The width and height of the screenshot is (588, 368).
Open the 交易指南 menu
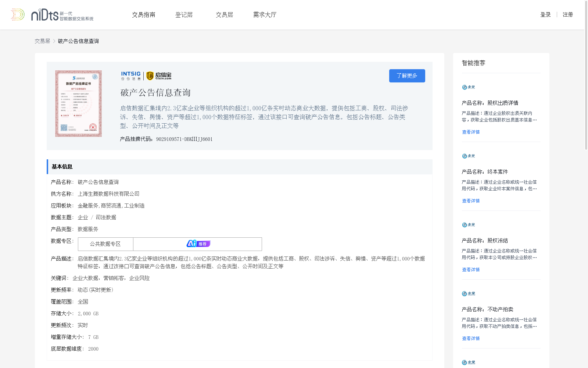point(144,15)
